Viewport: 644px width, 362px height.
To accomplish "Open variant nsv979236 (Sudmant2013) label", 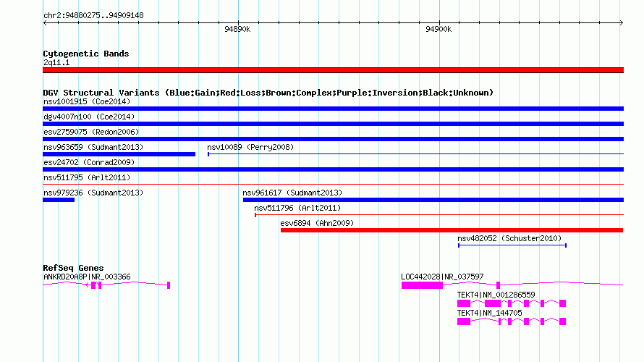I will [93, 193].
